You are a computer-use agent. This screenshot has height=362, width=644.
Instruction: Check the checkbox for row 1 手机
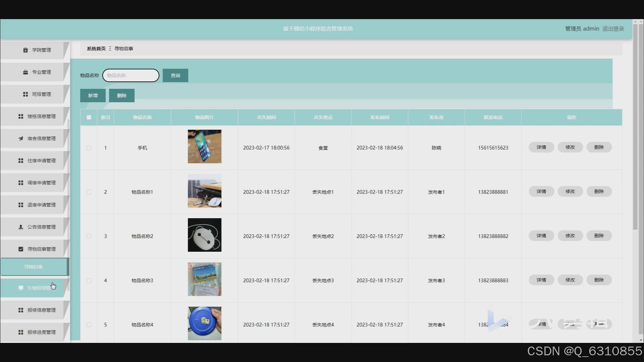click(89, 148)
